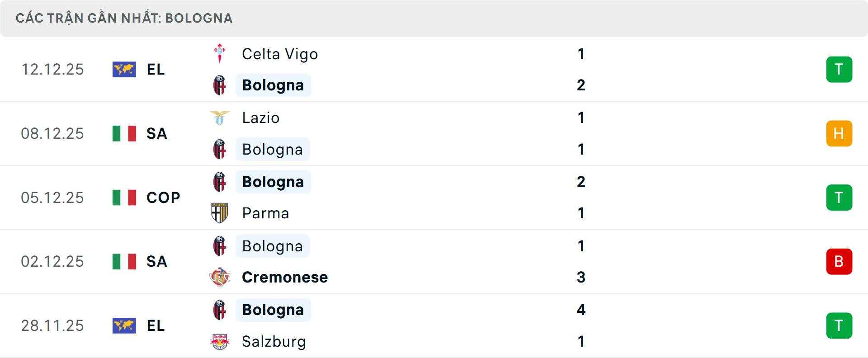Select the Bologna club logo
Screen dimensions: 868x358
(220, 85)
